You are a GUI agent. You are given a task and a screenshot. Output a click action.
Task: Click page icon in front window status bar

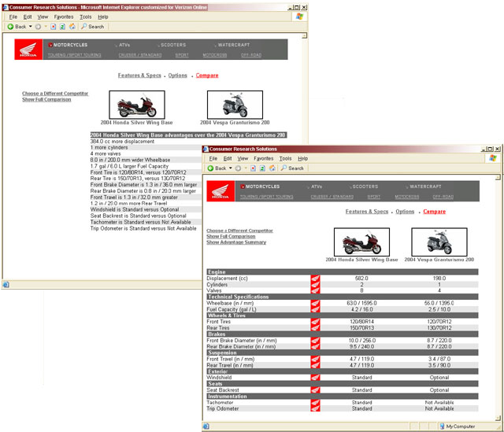click(206, 426)
